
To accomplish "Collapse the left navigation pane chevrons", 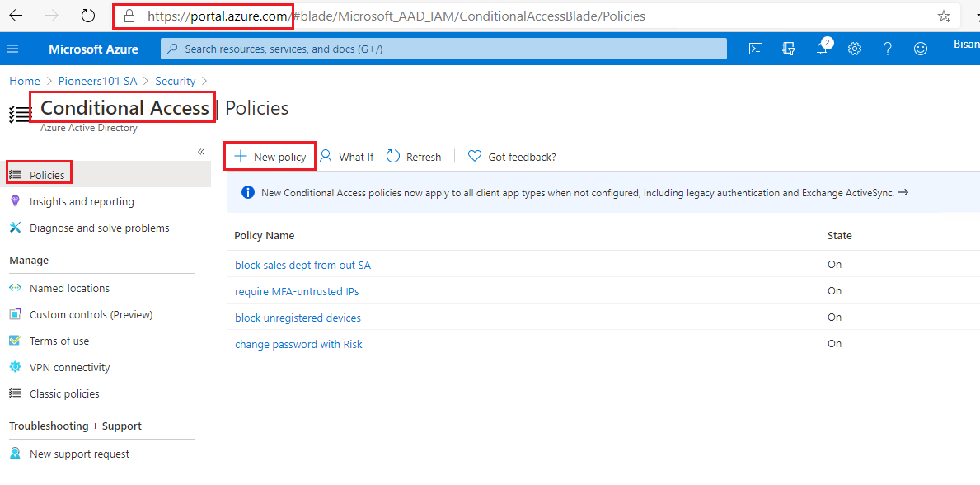I will coord(201,152).
